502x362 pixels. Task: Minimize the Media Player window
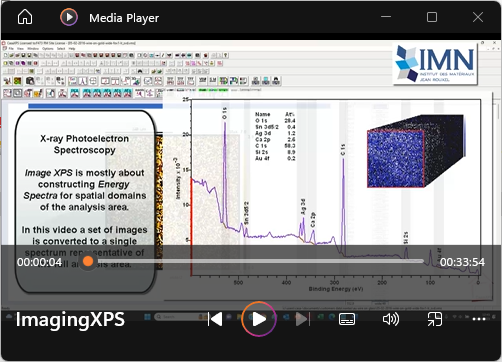386,17
